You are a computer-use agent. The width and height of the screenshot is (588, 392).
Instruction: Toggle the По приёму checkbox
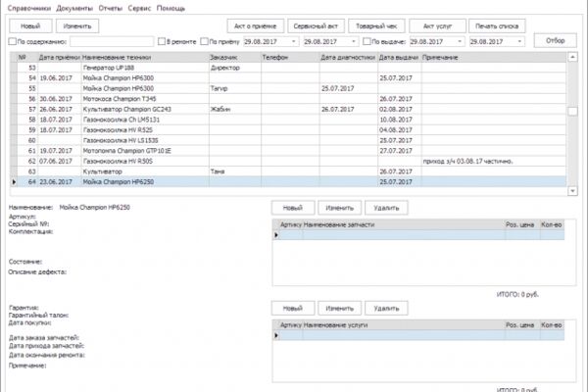(205, 41)
